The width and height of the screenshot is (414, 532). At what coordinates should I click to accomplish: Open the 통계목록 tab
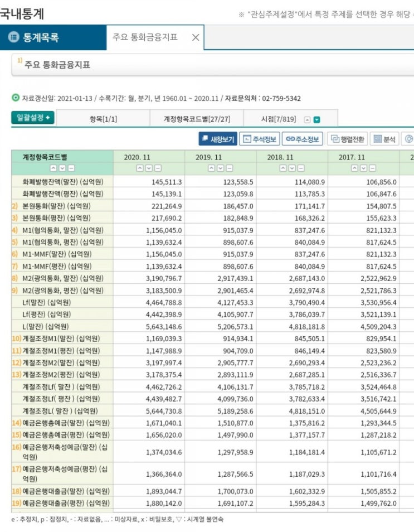pos(53,37)
